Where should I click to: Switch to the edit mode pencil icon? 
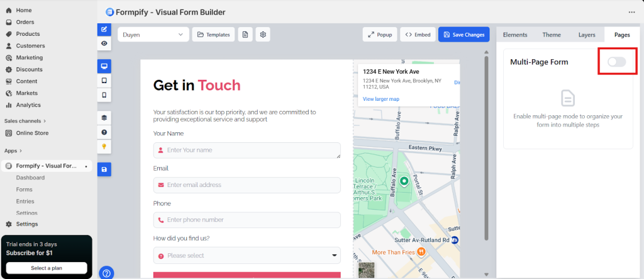point(104,30)
